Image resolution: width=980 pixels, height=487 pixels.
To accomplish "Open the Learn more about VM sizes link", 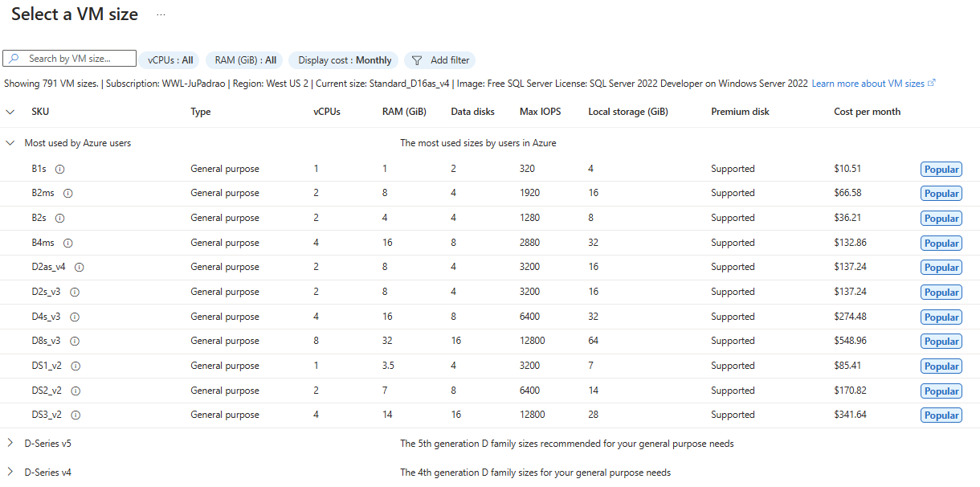I will coord(869,83).
